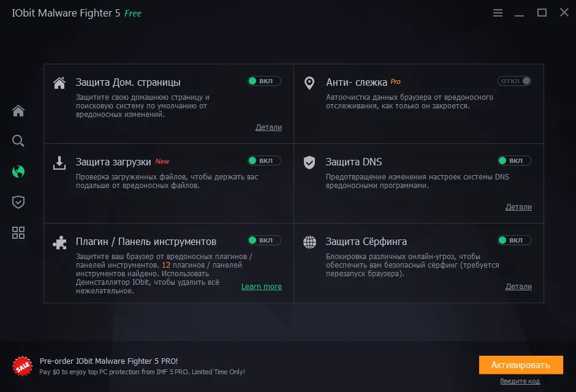Click the Анти- слежка heading
The image size is (576, 392).
coord(357,82)
